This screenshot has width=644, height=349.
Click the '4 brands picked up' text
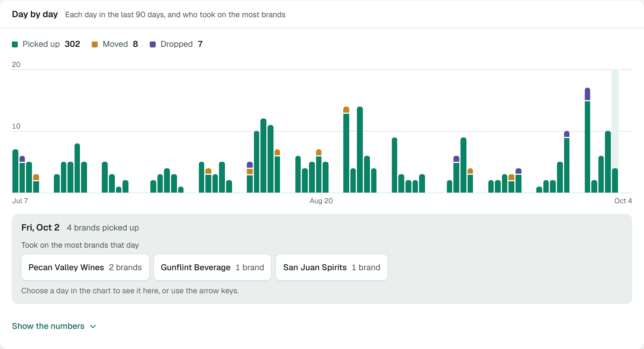(x=103, y=228)
